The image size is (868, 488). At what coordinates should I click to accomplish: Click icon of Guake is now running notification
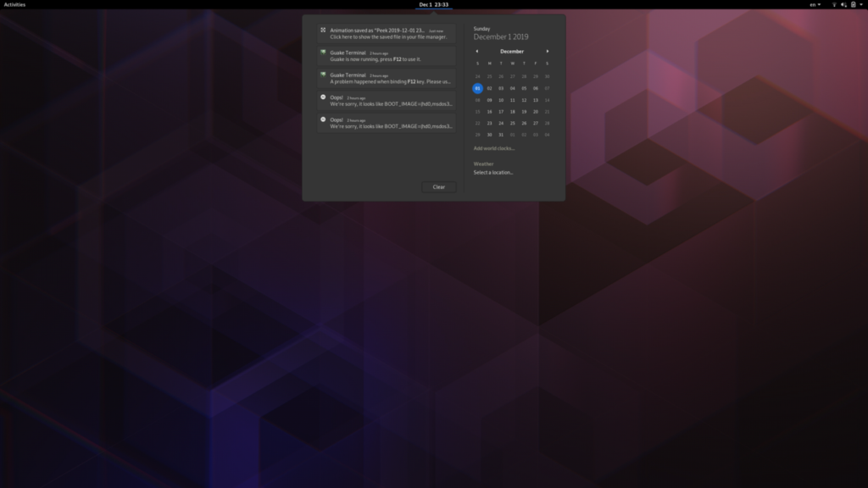pyautogui.click(x=323, y=52)
